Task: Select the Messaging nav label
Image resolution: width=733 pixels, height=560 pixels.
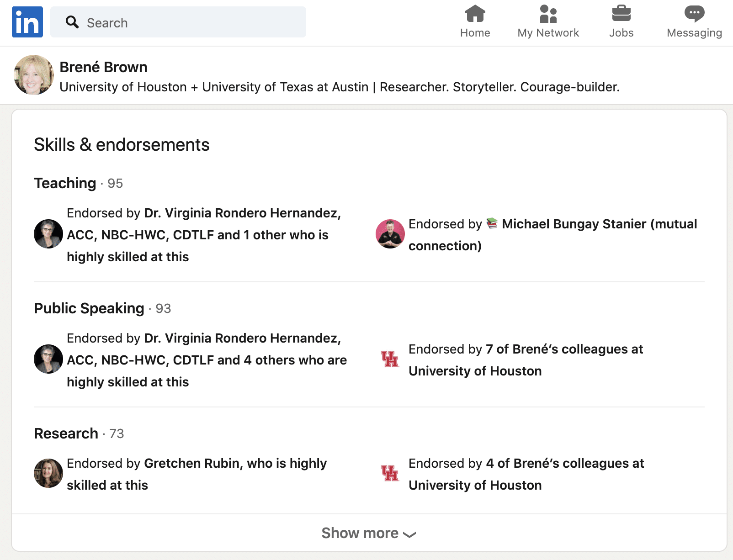Action: [x=694, y=33]
